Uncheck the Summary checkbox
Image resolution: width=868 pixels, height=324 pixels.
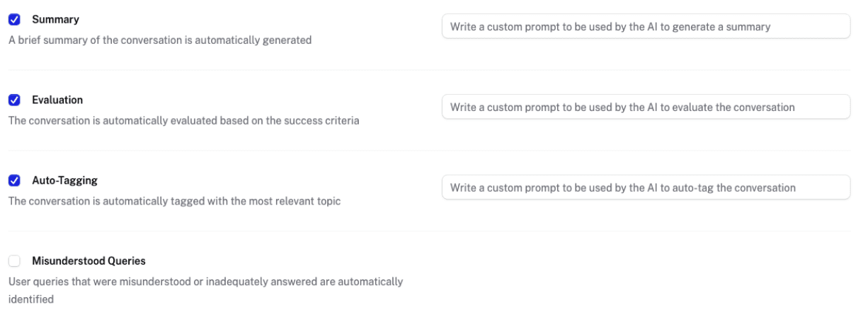tap(14, 20)
